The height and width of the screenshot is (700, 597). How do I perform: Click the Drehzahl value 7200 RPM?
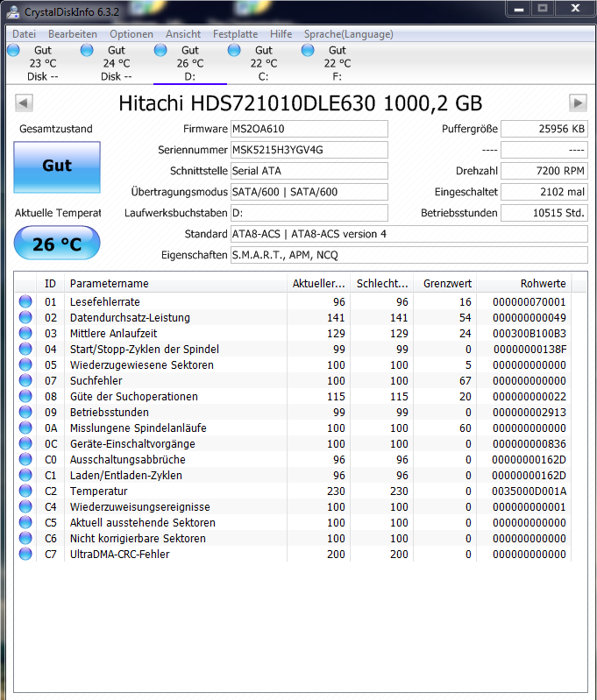click(544, 171)
